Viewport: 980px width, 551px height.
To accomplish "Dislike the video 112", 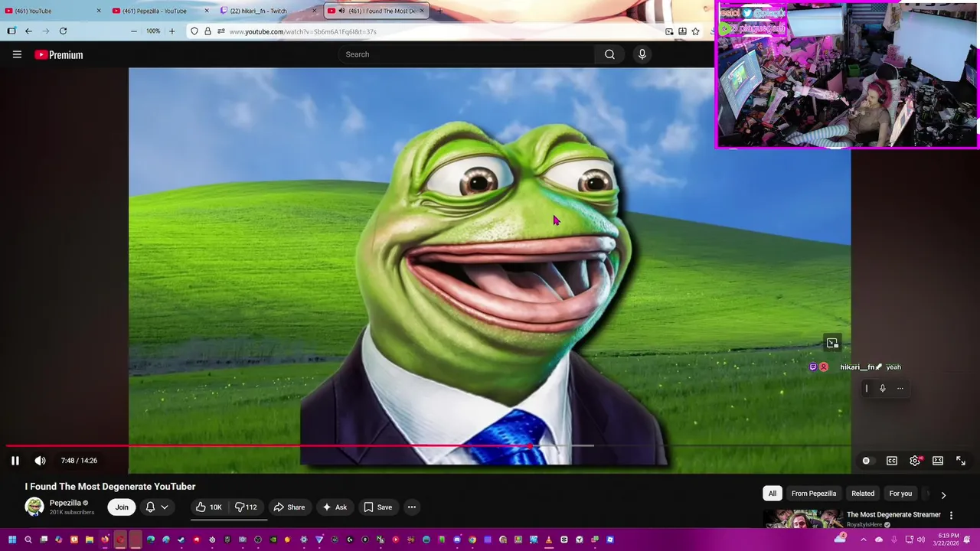I will click(246, 507).
